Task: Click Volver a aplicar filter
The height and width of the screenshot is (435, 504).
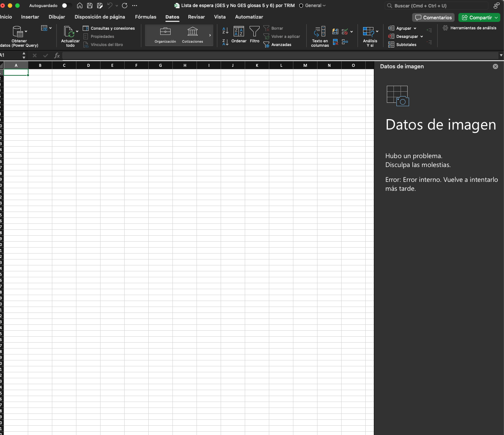Action: click(x=282, y=36)
